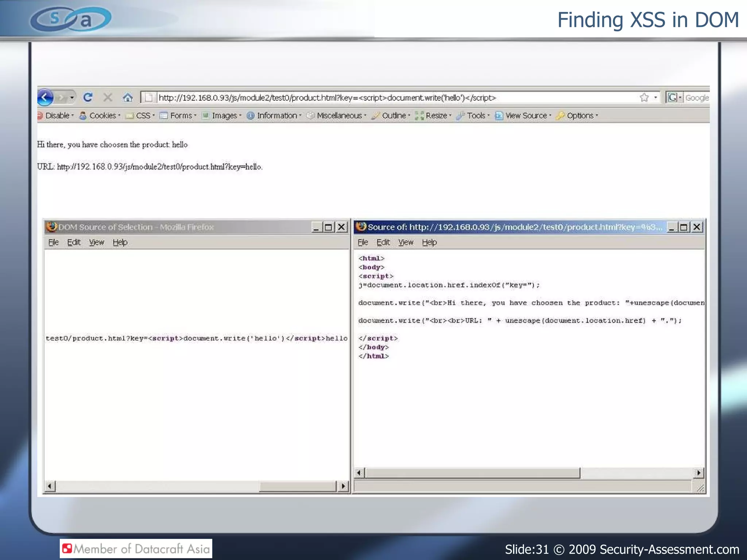The width and height of the screenshot is (747, 560).
Task: Click the document.write URL unescape source line
Action: click(520, 321)
